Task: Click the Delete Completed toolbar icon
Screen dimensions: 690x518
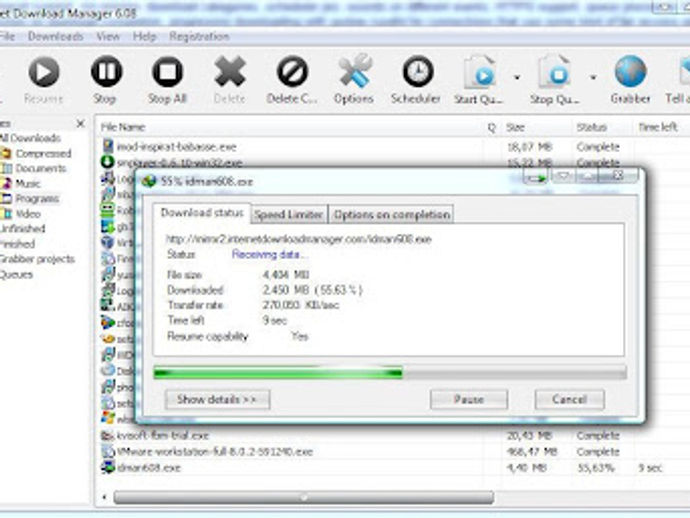Action: [292, 71]
